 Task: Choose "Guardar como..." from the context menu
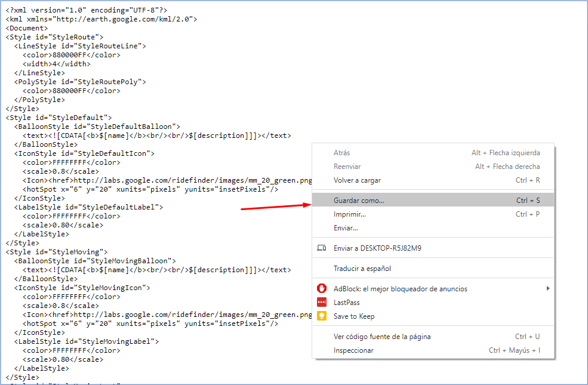click(359, 201)
